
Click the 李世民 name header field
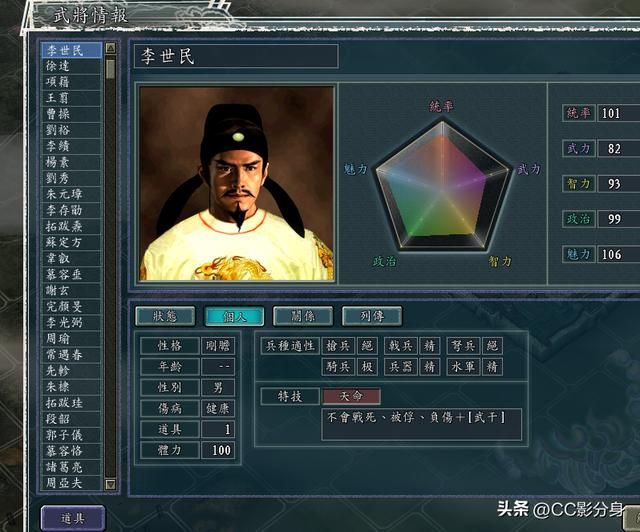pos(236,56)
